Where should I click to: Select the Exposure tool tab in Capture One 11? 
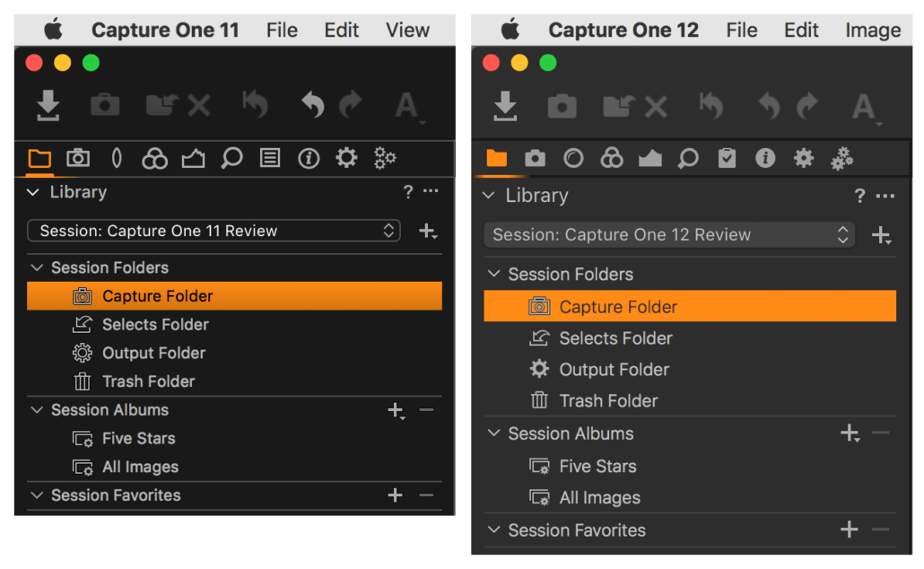tap(194, 158)
